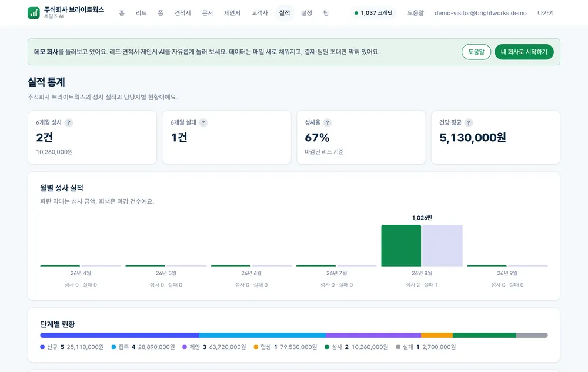This screenshot has height=372, width=588.
Task: Go to the 팀 menu item
Action: pos(326,13)
